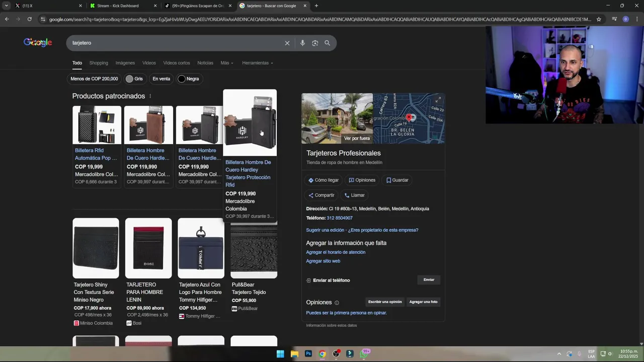This screenshot has height=362, width=644.
Task: Open WhatsApp from the taskbar
Action: click(365, 354)
